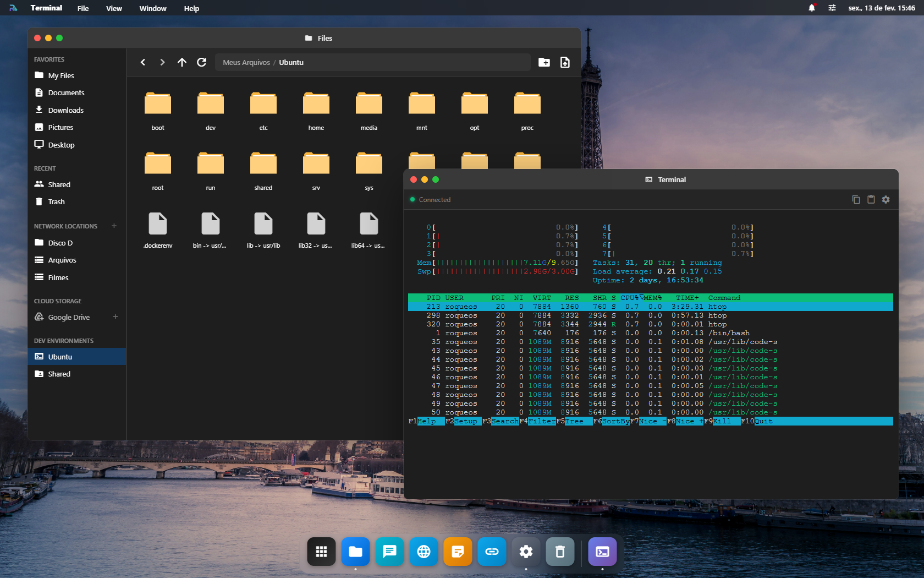Add a new network location
The width and height of the screenshot is (924, 578).
pyautogui.click(x=114, y=226)
